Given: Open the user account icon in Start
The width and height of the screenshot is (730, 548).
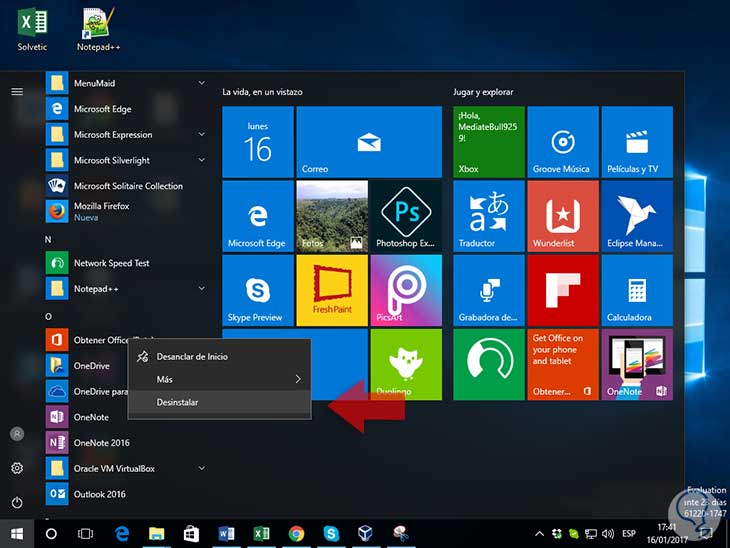Looking at the screenshot, I should 17,434.
